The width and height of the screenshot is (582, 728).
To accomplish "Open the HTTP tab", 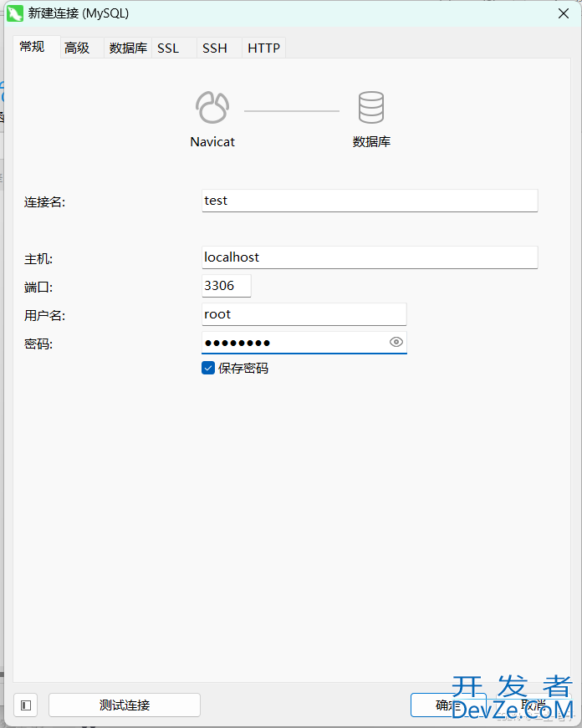I will 263,48.
